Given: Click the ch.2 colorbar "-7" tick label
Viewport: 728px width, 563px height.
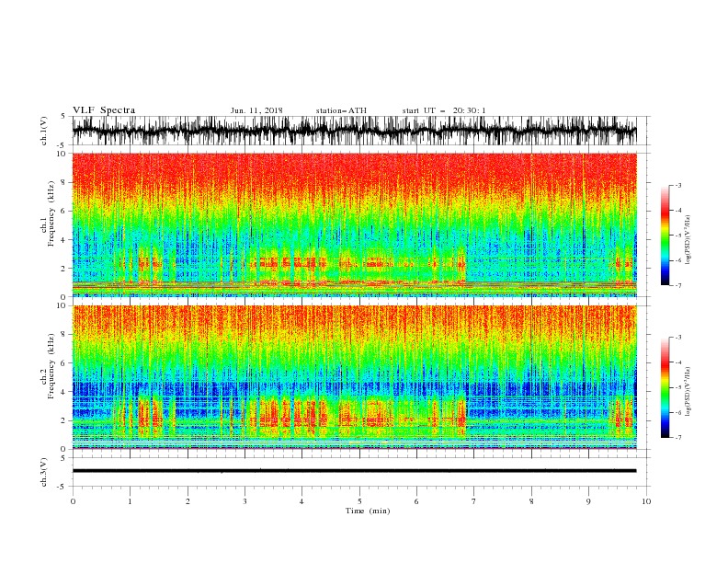Looking at the screenshot, I should [678, 438].
